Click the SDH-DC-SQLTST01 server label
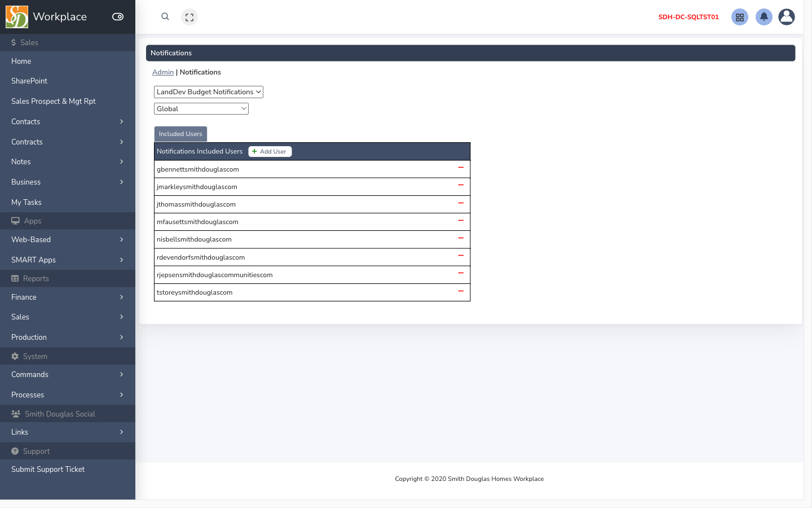 [689, 17]
